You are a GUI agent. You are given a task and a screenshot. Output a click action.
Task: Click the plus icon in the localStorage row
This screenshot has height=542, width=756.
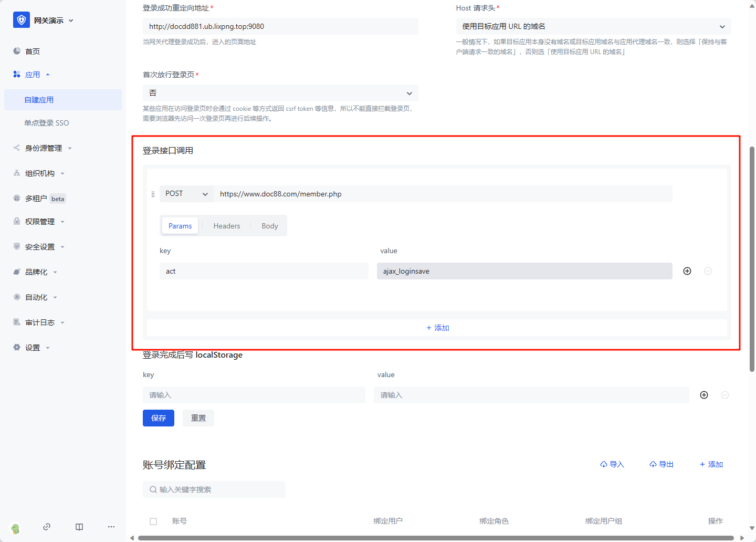point(704,395)
